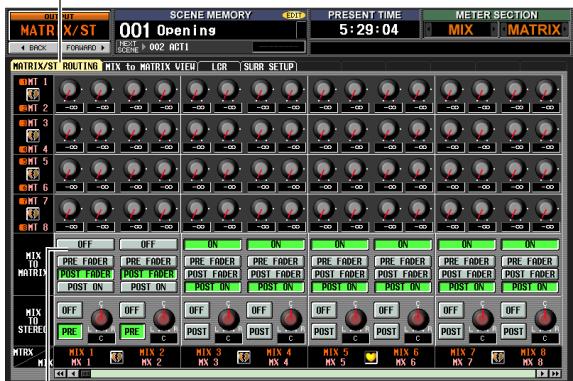The image size is (573, 381).
Task: Pair MIX 1 and MIX 2 with heart icon
Action: (117, 357)
